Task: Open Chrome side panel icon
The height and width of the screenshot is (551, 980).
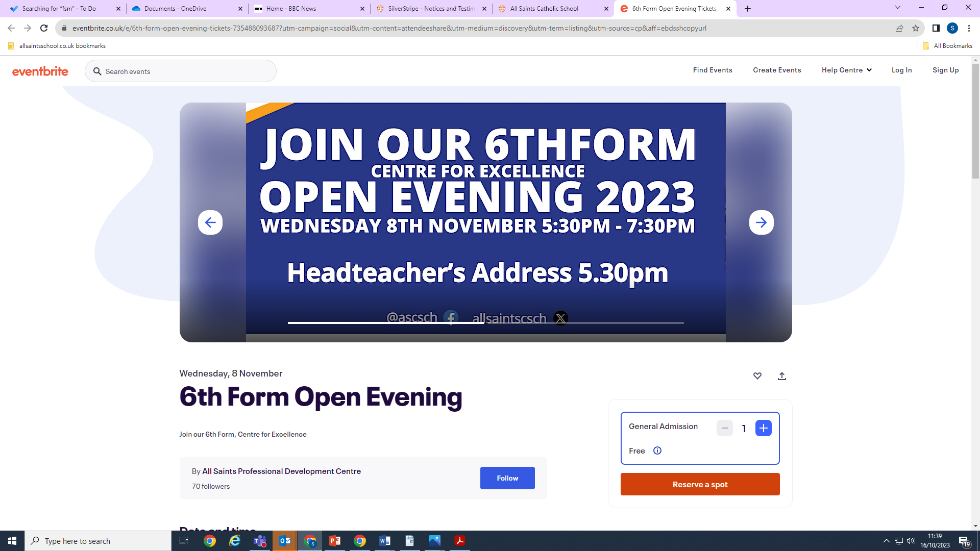Action: tap(936, 28)
